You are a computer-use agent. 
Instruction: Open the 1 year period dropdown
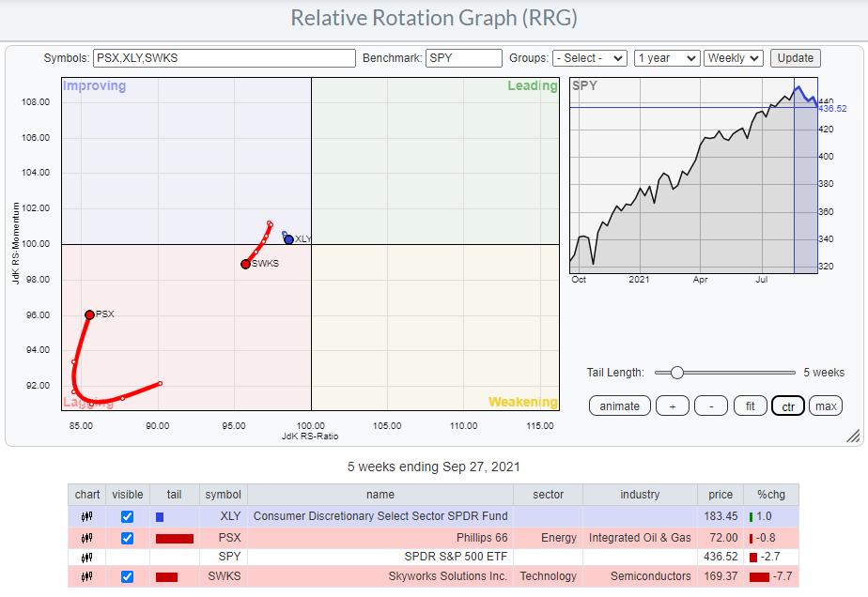(667, 58)
